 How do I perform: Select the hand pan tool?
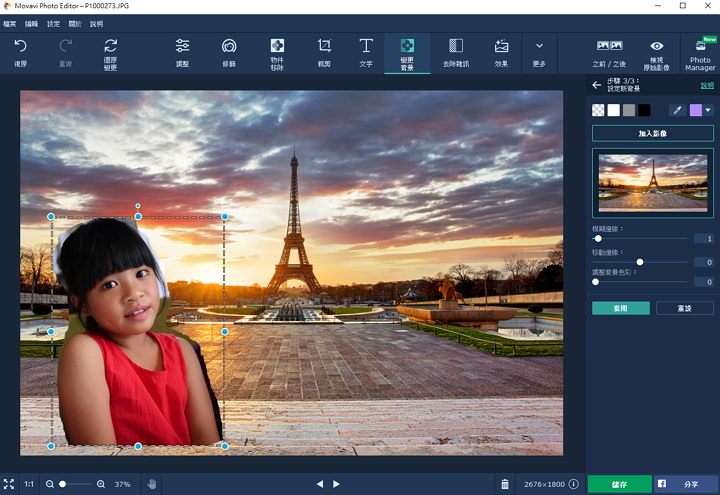coord(152,484)
